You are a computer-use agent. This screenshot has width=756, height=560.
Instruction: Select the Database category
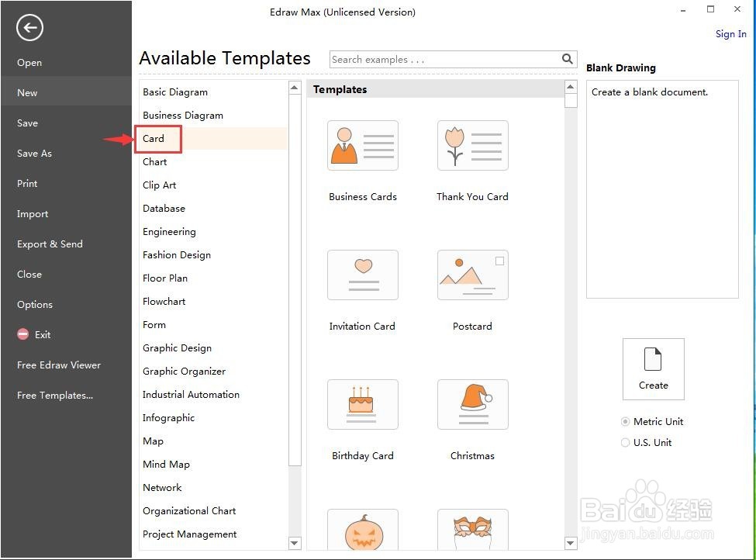[x=164, y=209]
